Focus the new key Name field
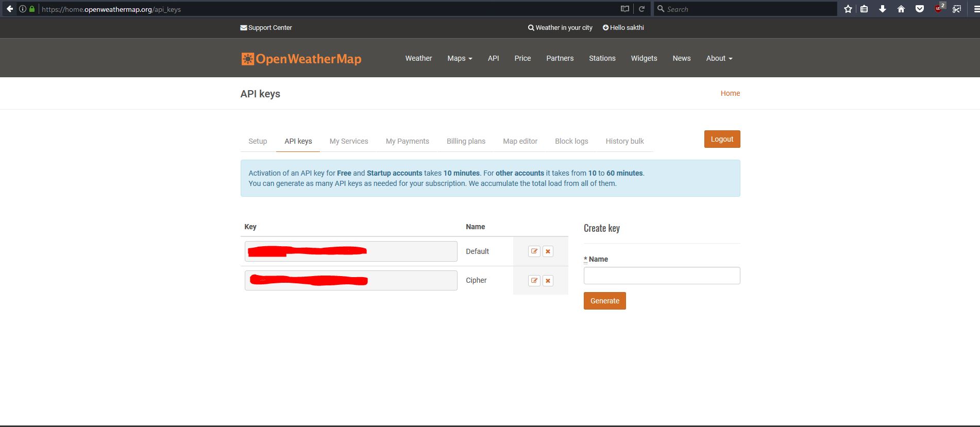The height and width of the screenshot is (427, 980). tap(662, 276)
